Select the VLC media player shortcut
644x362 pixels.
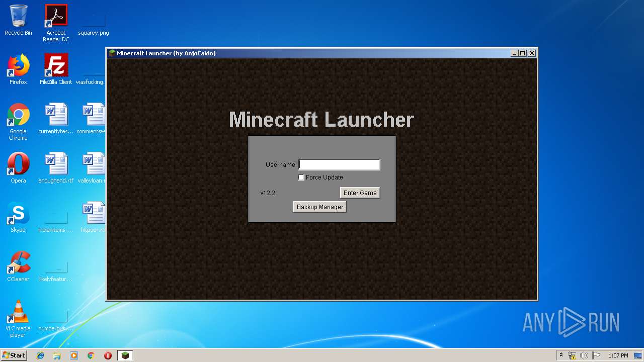pos(18,319)
